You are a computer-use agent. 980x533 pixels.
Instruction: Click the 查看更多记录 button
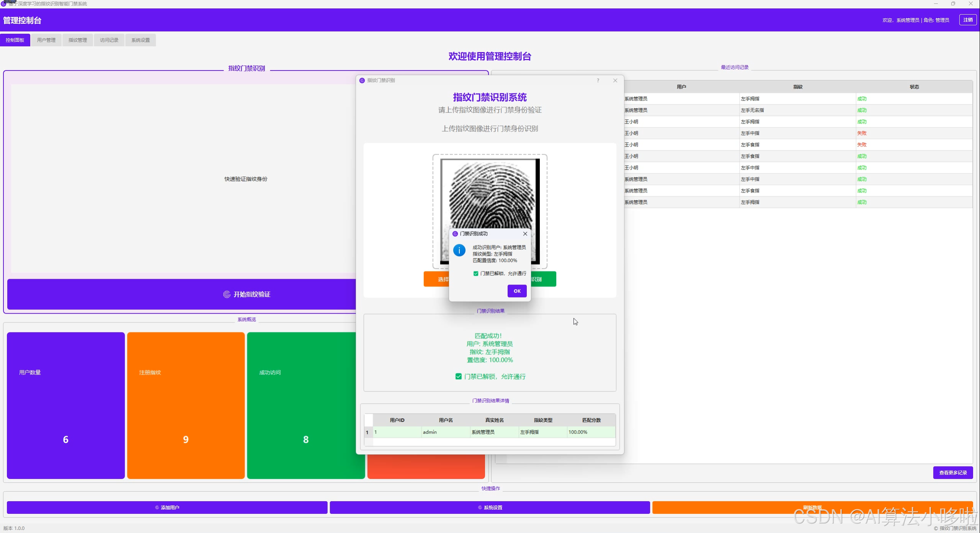click(x=953, y=473)
